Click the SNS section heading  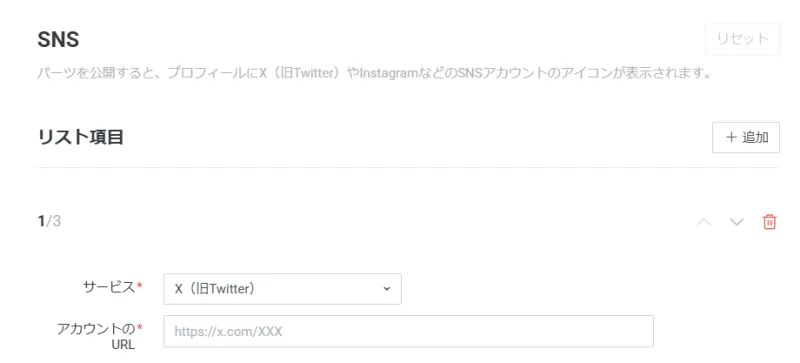(x=58, y=39)
